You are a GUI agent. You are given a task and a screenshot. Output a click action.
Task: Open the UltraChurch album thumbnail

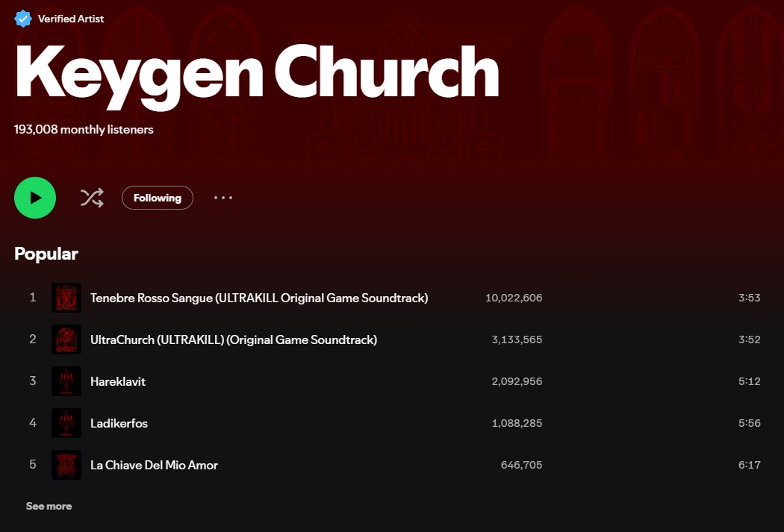click(66, 339)
